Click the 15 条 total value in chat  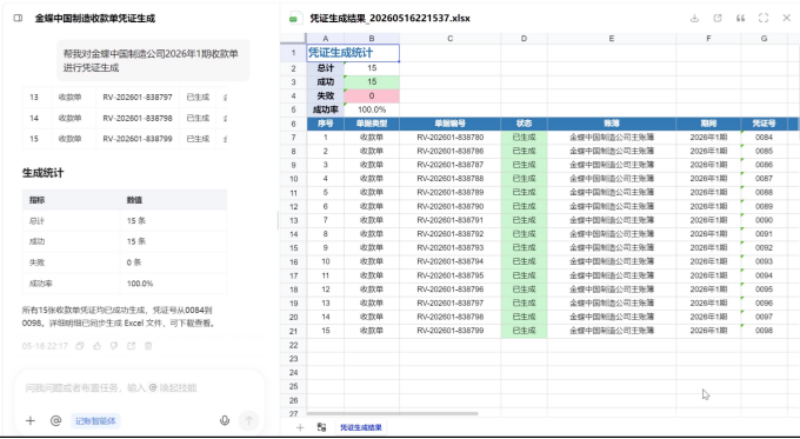tap(136, 221)
